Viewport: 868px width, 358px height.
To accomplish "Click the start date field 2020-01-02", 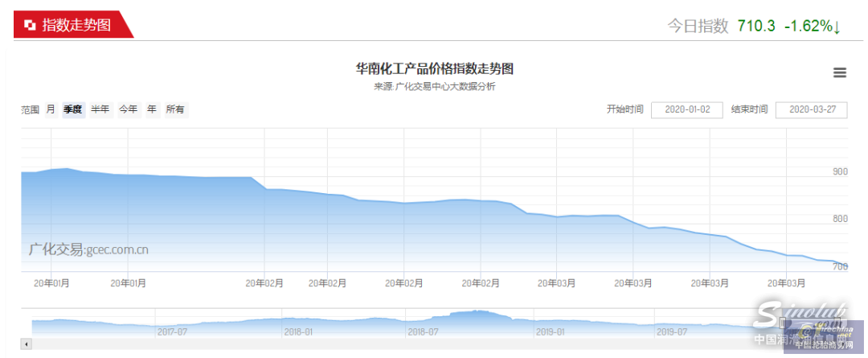I will (686, 110).
